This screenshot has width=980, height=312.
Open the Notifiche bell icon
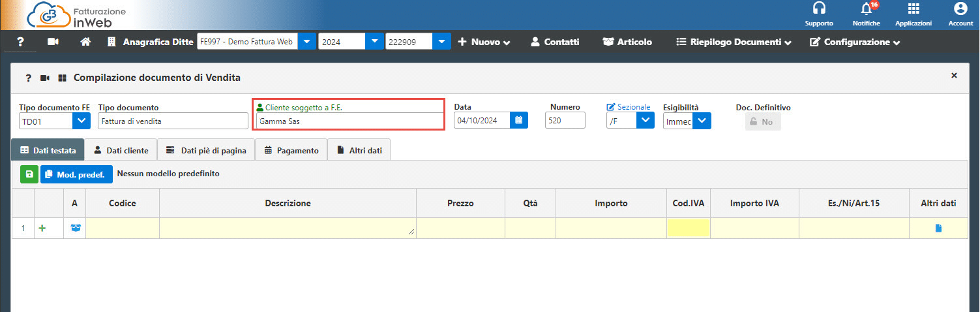(866, 9)
